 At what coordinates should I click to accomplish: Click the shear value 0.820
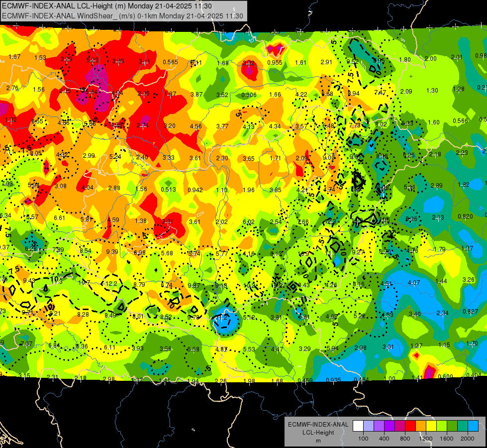click(465, 217)
